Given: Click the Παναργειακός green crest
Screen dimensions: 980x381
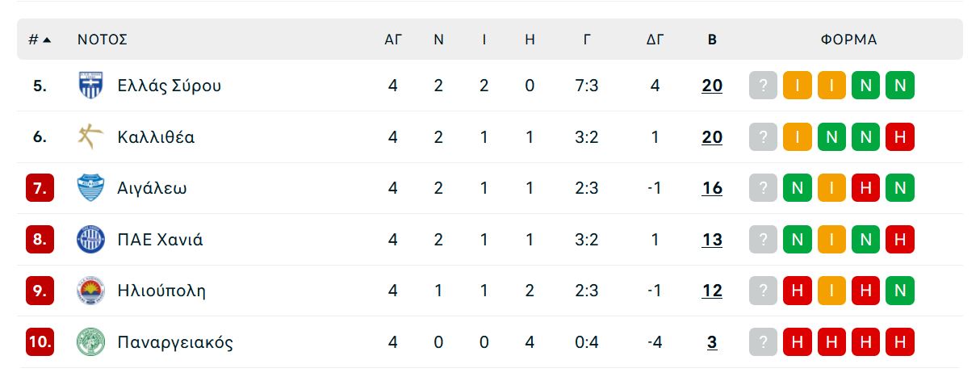Looking at the screenshot, I should point(90,342).
